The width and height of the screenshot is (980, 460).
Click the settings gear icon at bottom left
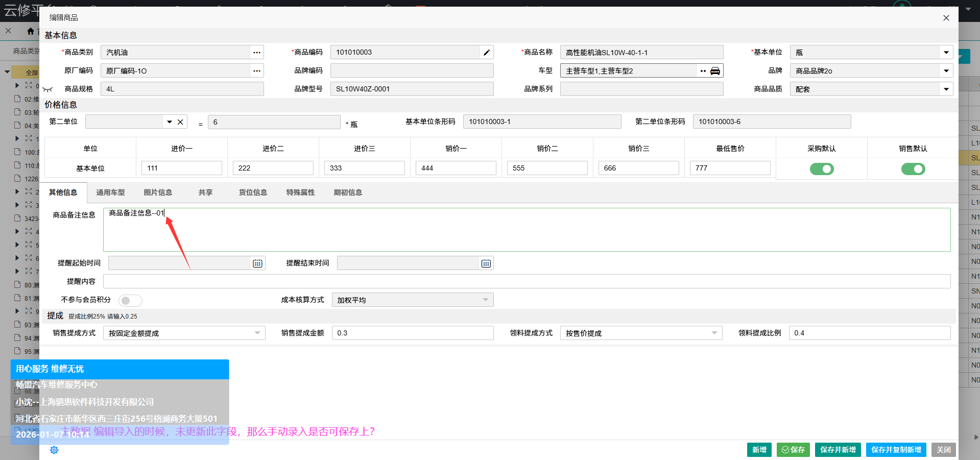[54, 450]
